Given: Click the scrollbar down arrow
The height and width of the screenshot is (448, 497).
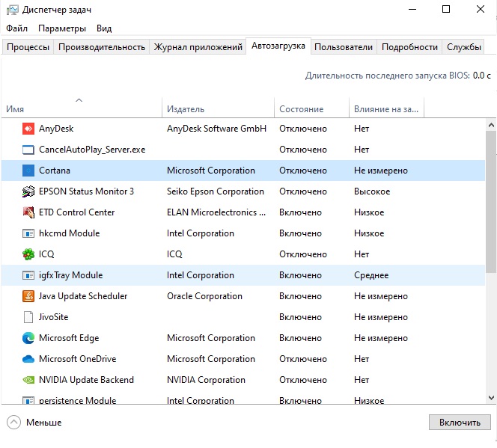Looking at the screenshot, I should [491, 398].
